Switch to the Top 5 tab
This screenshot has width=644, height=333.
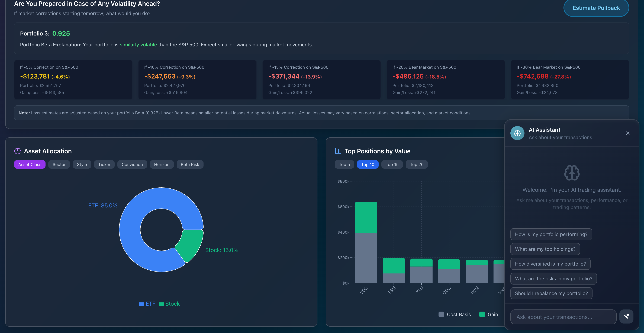pos(344,164)
